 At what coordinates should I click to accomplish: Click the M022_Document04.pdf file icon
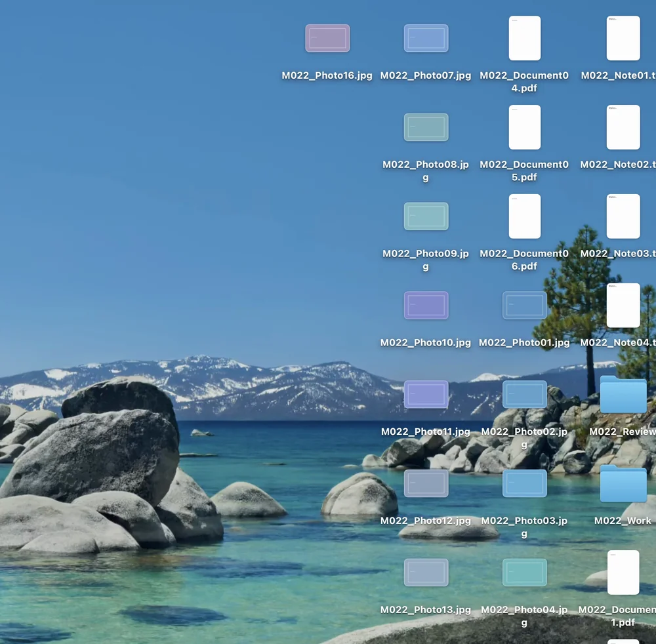coord(525,38)
